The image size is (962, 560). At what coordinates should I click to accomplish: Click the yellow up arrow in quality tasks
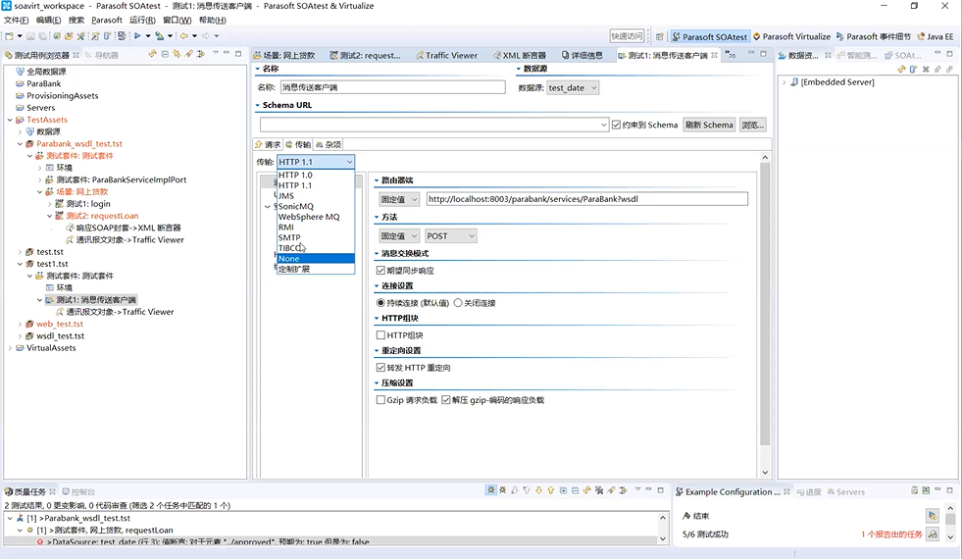tap(551, 490)
